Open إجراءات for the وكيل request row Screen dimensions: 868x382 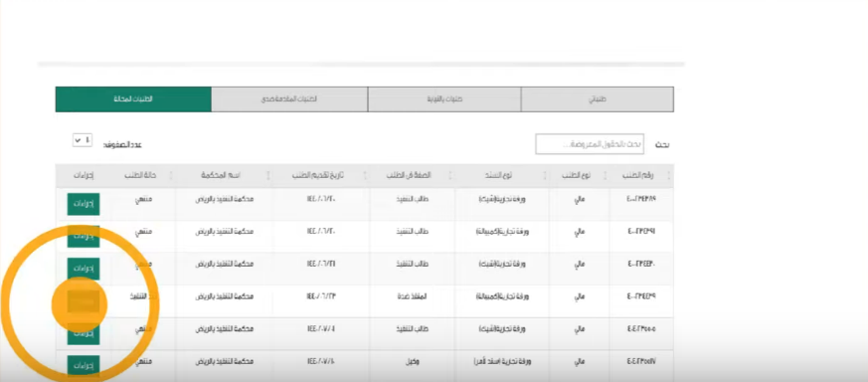pyautogui.click(x=84, y=366)
